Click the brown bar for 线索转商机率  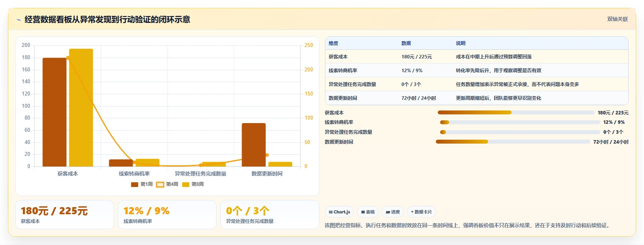tap(121, 163)
